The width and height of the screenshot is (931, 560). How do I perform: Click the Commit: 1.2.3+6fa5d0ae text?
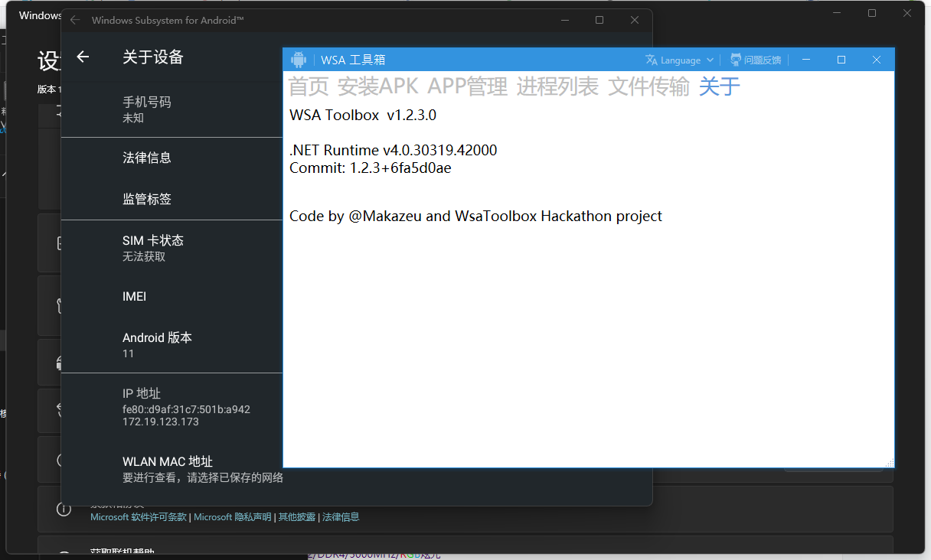pyautogui.click(x=371, y=168)
